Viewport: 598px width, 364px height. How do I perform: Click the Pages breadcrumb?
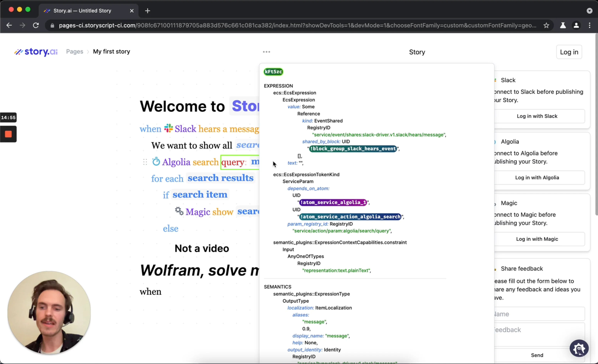pyautogui.click(x=75, y=51)
